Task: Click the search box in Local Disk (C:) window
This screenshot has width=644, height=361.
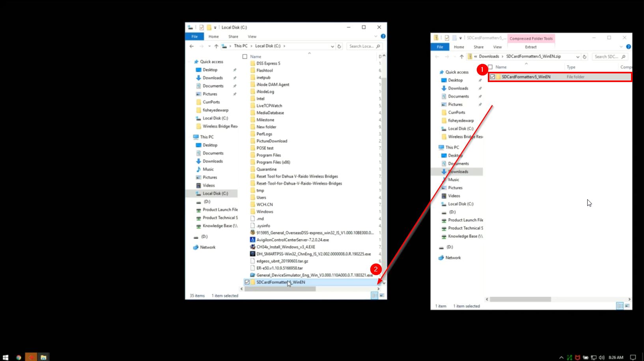Action: (364, 46)
